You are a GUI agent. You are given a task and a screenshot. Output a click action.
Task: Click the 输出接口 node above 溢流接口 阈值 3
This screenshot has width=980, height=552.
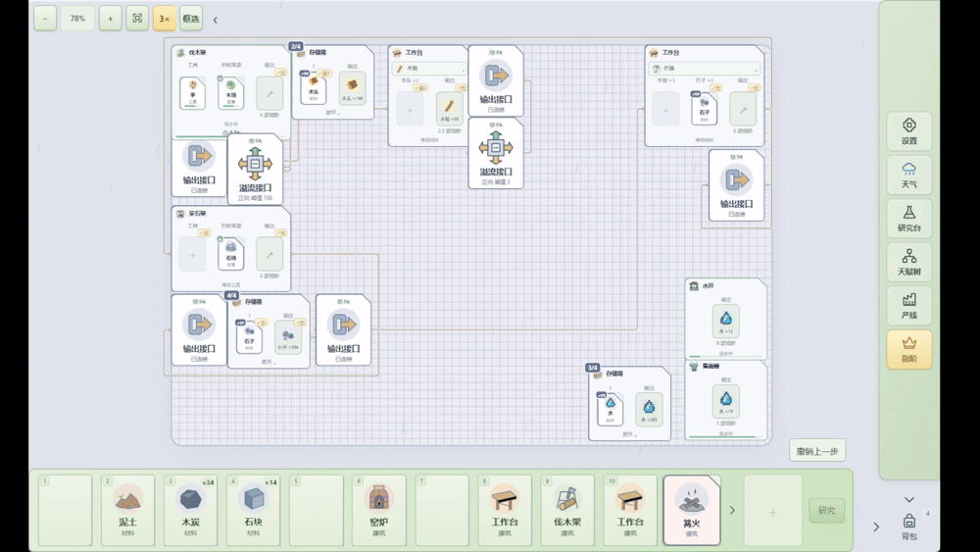click(496, 80)
